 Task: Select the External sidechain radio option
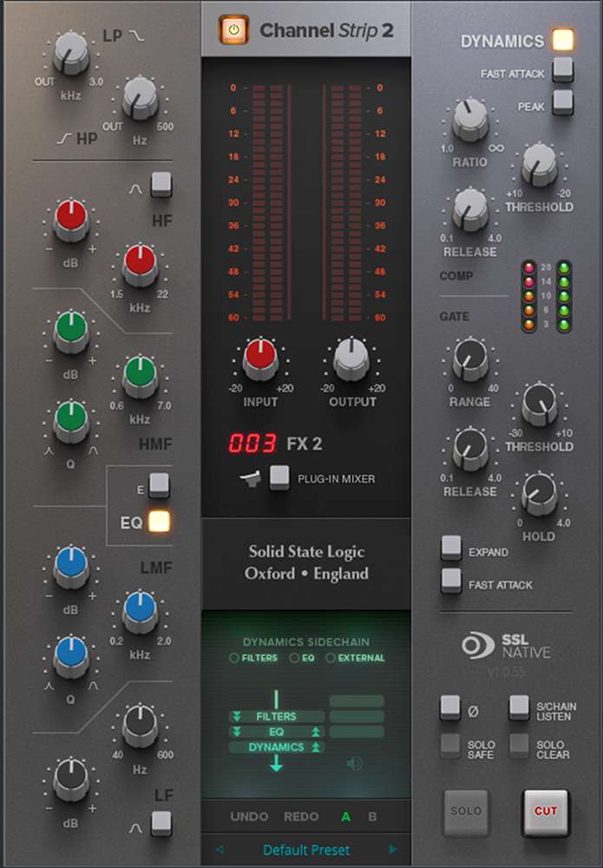331,658
